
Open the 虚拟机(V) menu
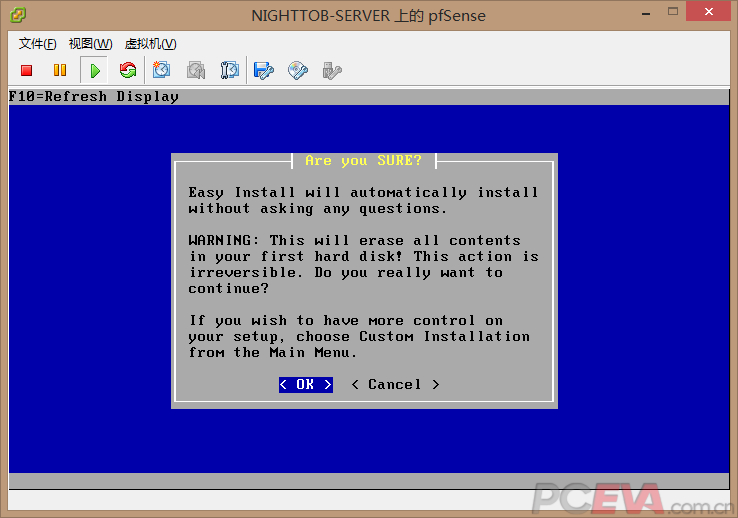(x=150, y=44)
